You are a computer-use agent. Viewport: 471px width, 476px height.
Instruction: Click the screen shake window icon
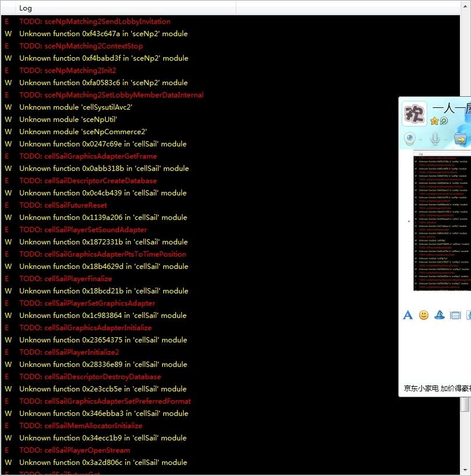click(455, 315)
